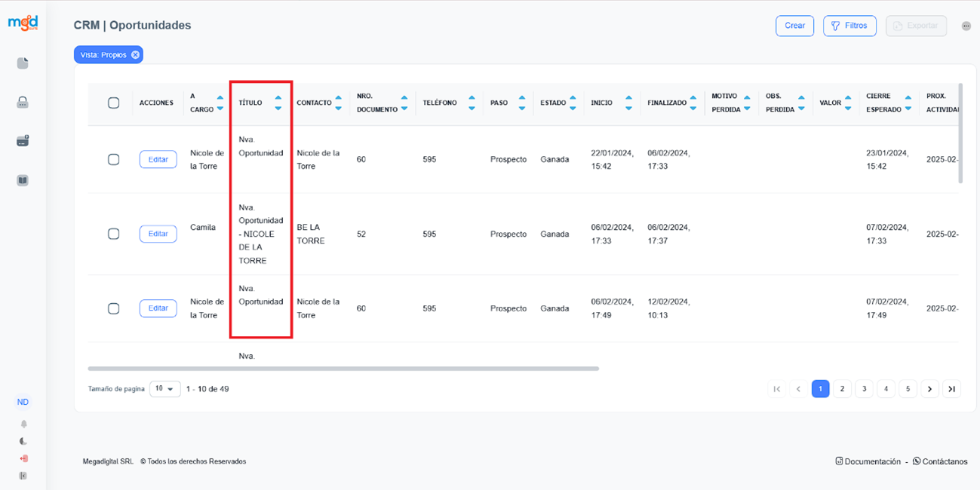Click the red logout icon

(x=23, y=458)
